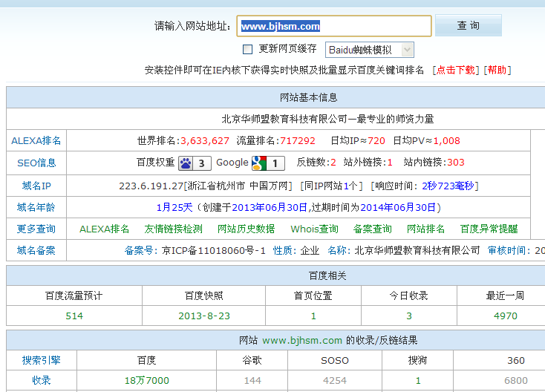
Task: Click the 百度流量预计 column header
Action: tap(74, 295)
